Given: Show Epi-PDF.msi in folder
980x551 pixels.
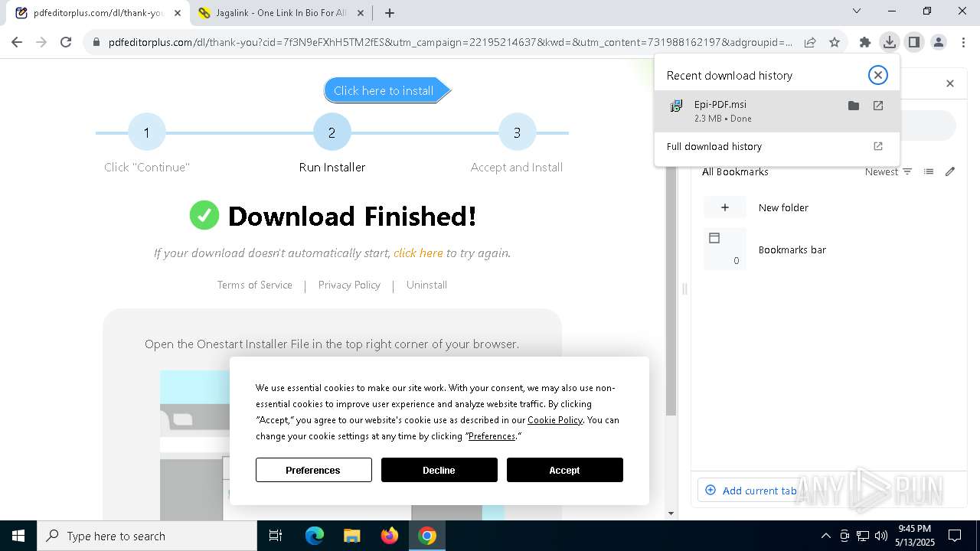Looking at the screenshot, I should pyautogui.click(x=854, y=106).
